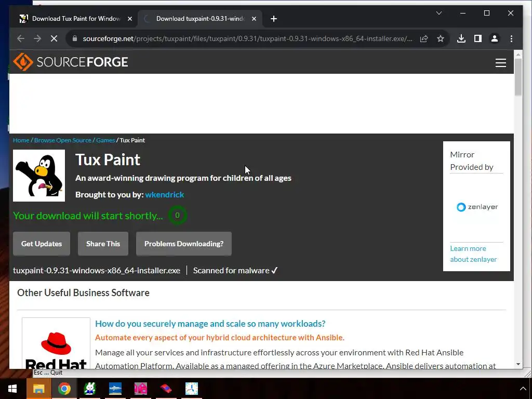Viewport: 532px width, 399px height.
Task: Open the share page icon
Action: pos(424,38)
